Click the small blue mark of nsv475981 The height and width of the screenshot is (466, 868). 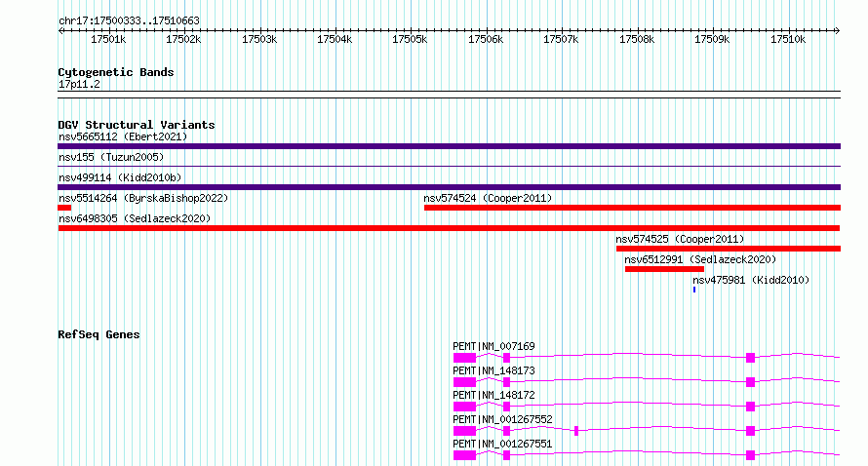pyautogui.click(x=694, y=290)
